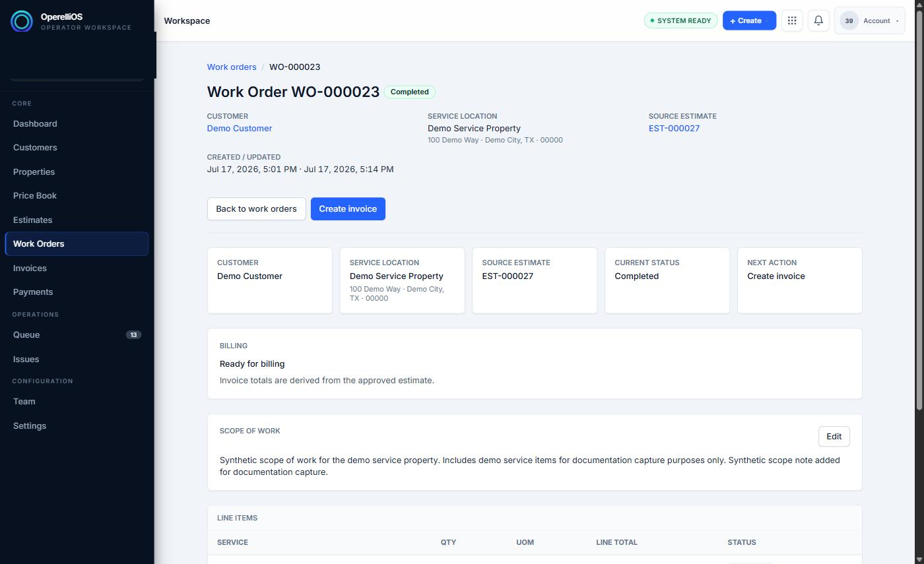
Task: Click the SERVICE column header
Action: (x=232, y=542)
